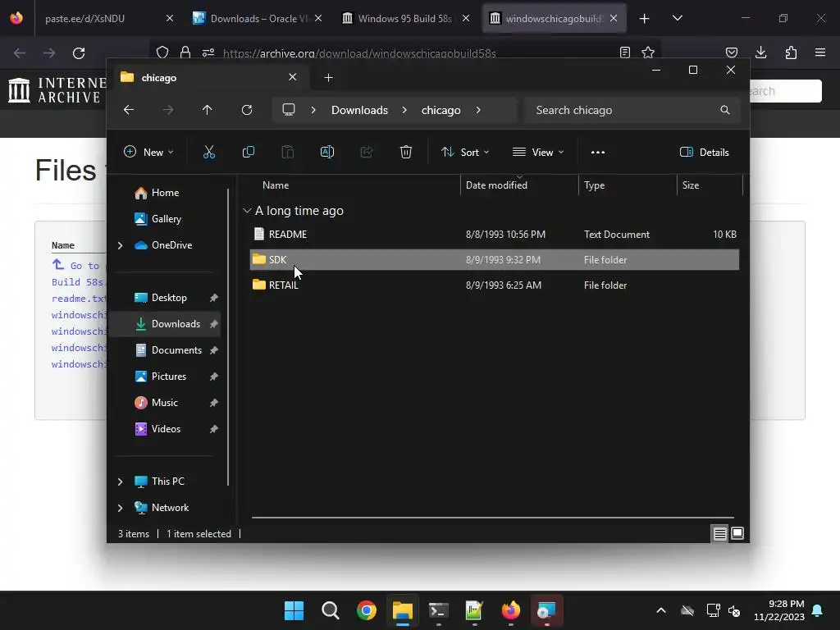The height and width of the screenshot is (630, 840).
Task: Click the Copy icon in Explorer toolbar
Action: pyautogui.click(x=249, y=152)
